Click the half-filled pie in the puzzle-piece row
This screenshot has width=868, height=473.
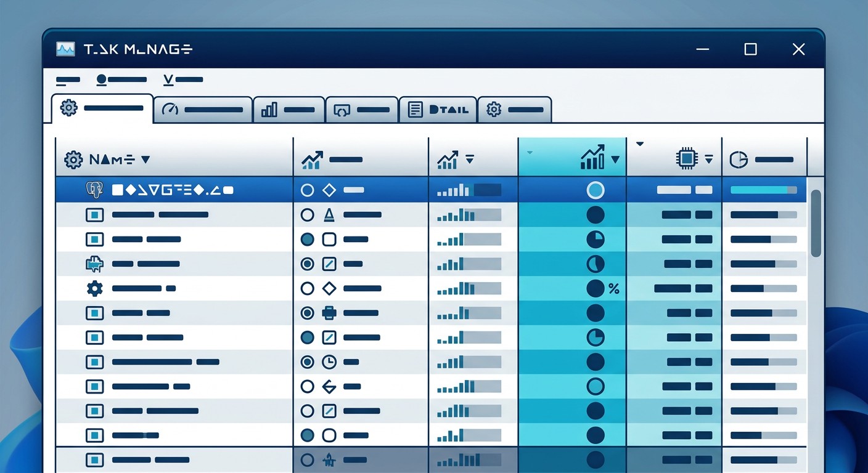pos(596,264)
